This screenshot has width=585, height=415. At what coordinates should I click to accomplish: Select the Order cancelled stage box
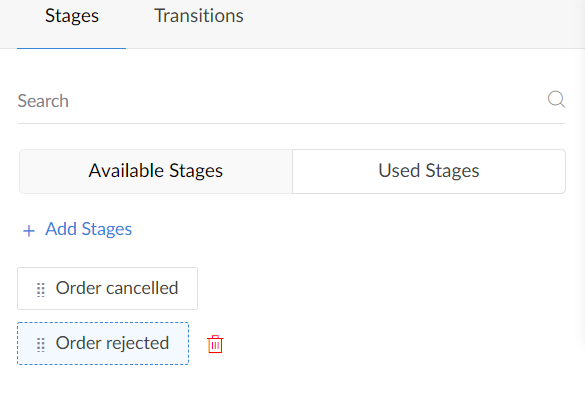[107, 288]
